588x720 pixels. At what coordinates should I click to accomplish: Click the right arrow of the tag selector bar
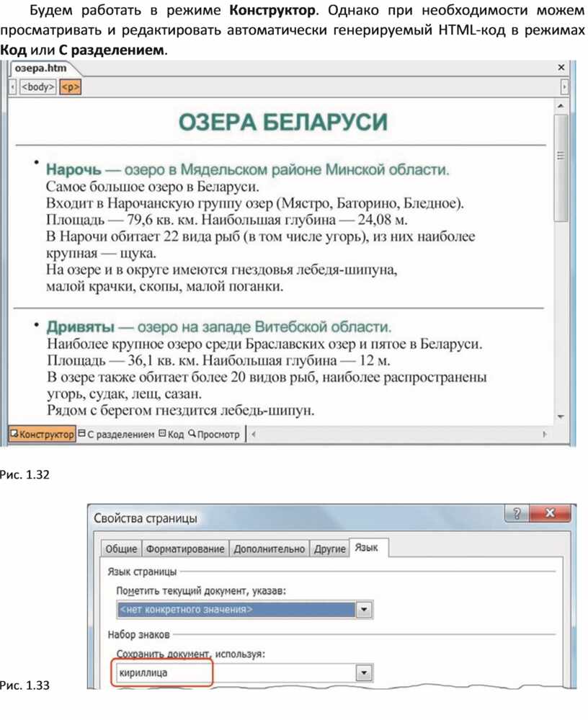[564, 86]
